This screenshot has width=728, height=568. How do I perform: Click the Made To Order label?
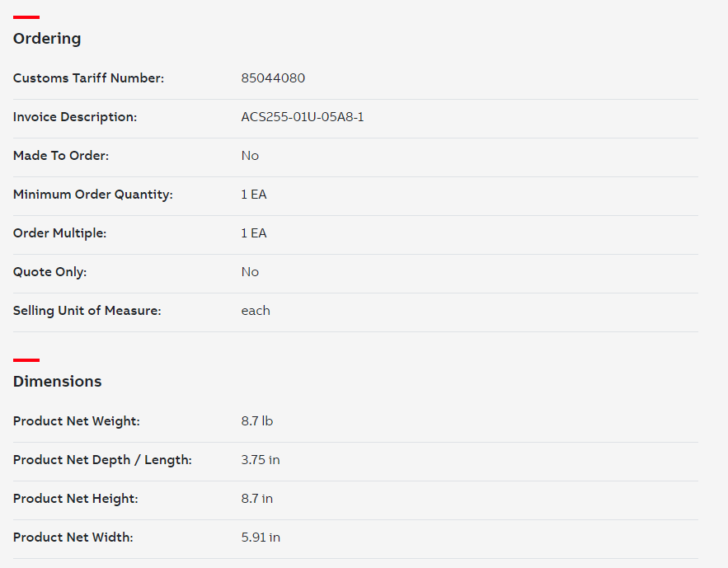(61, 156)
